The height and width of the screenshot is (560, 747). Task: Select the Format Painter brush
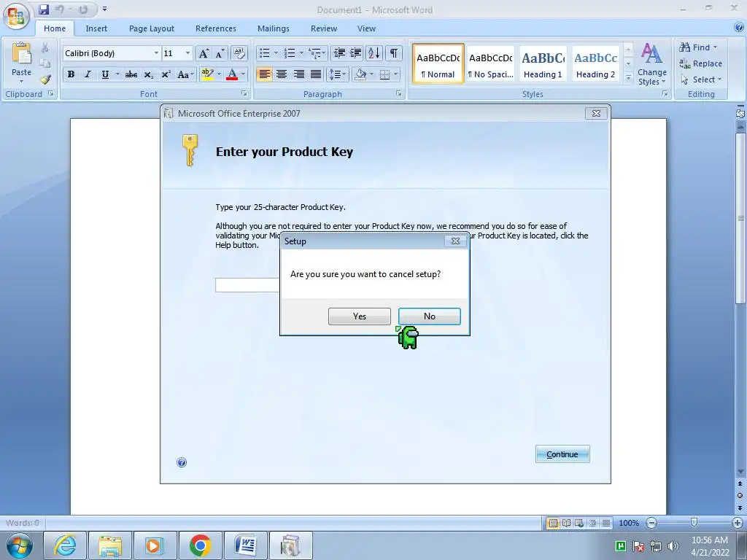pyautogui.click(x=45, y=79)
